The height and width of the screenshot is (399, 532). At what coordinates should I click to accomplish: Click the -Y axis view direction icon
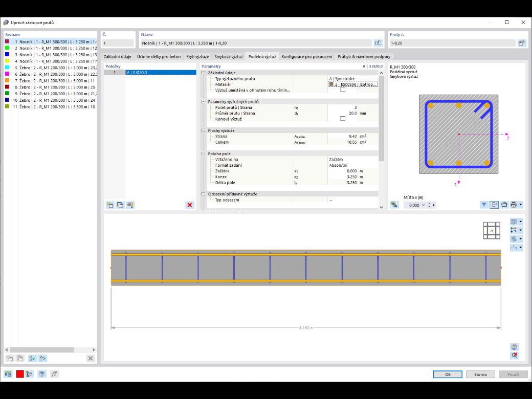pyautogui.click(x=514, y=230)
